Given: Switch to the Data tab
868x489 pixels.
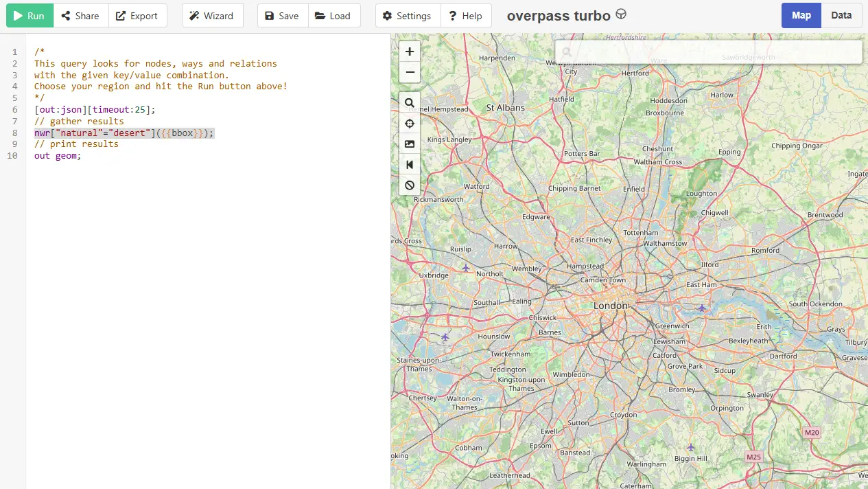Looking at the screenshot, I should [x=841, y=15].
